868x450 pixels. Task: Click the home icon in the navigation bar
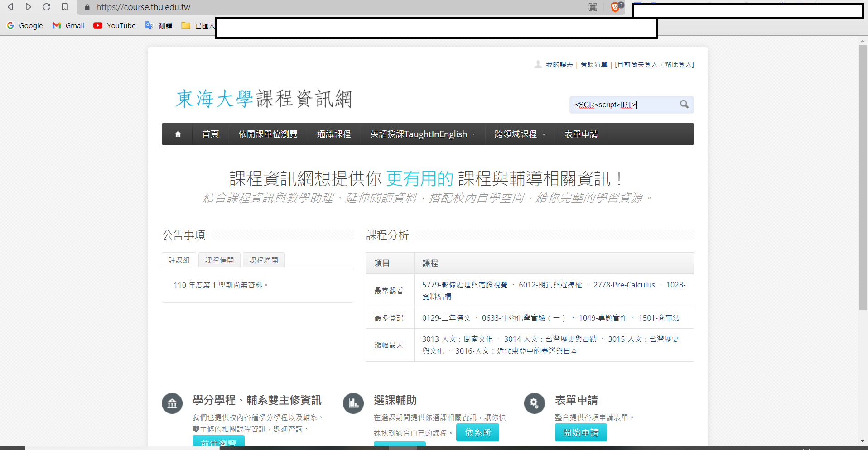[x=178, y=134]
